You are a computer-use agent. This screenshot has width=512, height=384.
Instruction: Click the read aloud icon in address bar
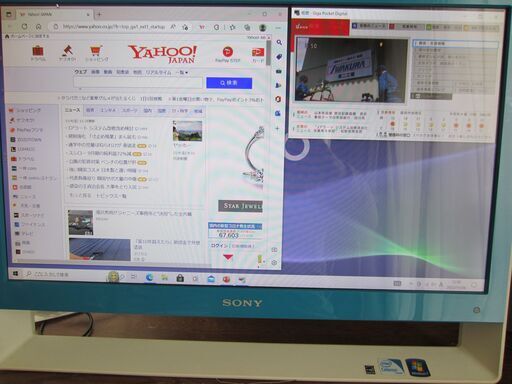pyautogui.click(x=173, y=27)
